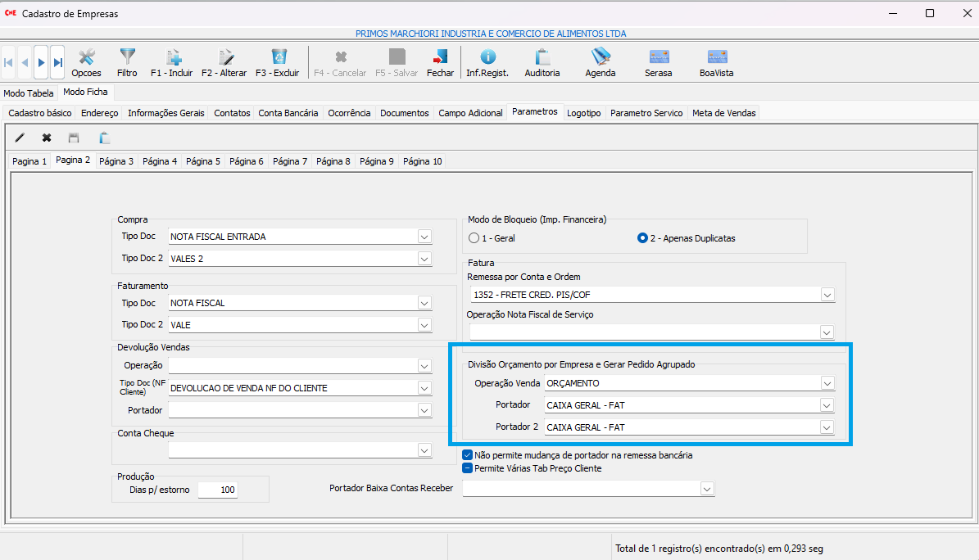This screenshot has width=979, height=560.
Task: Select '2 - Apenas Duplicatas' radio option
Action: coord(642,238)
